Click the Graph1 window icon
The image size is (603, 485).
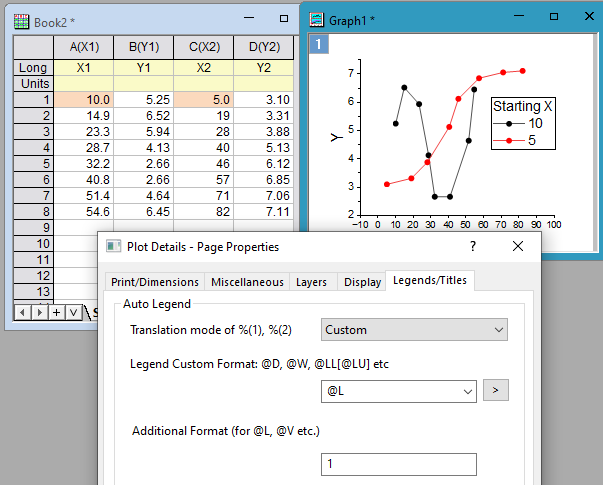point(318,18)
